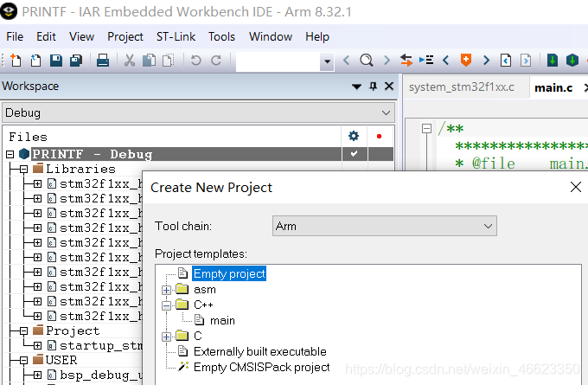The height and width of the screenshot is (385, 588).
Task: Click the gear column icon in Files header
Action: point(354,136)
